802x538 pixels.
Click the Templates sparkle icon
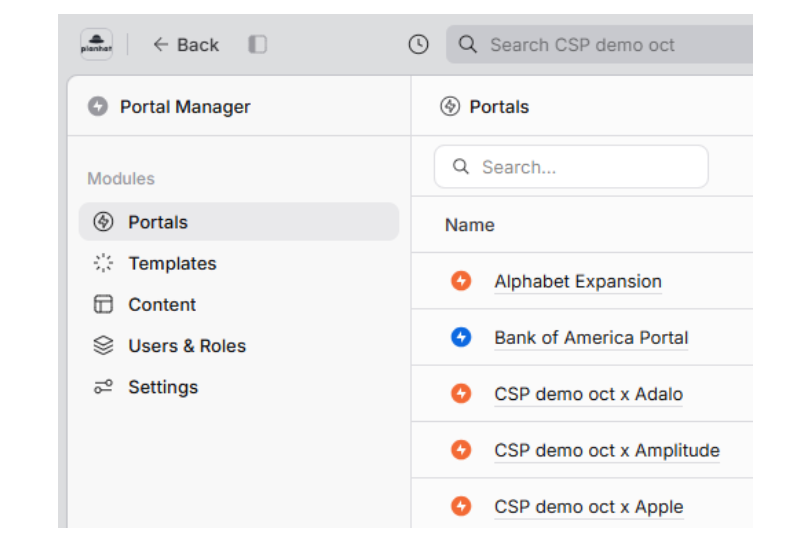103,263
